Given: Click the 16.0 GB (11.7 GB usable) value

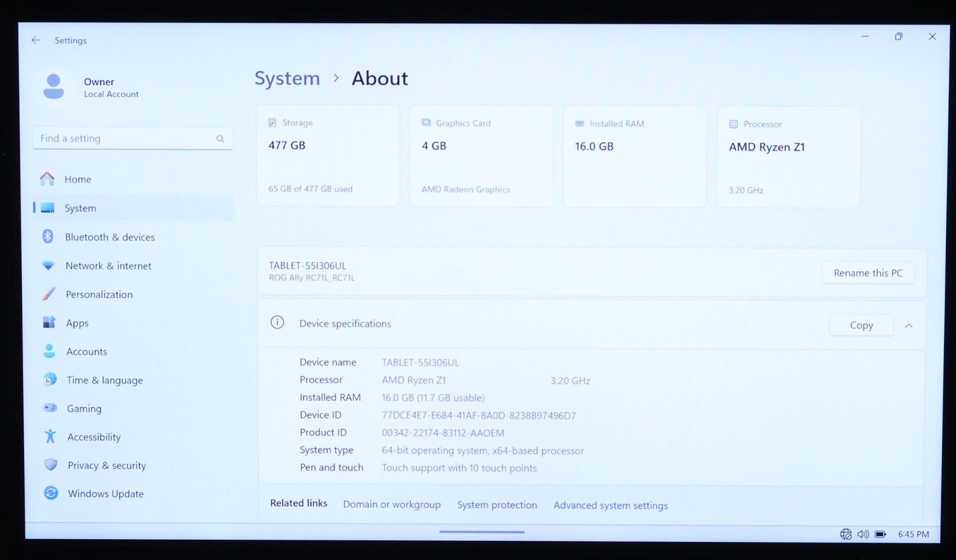Looking at the screenshot, I should click(x=433, y=398).
